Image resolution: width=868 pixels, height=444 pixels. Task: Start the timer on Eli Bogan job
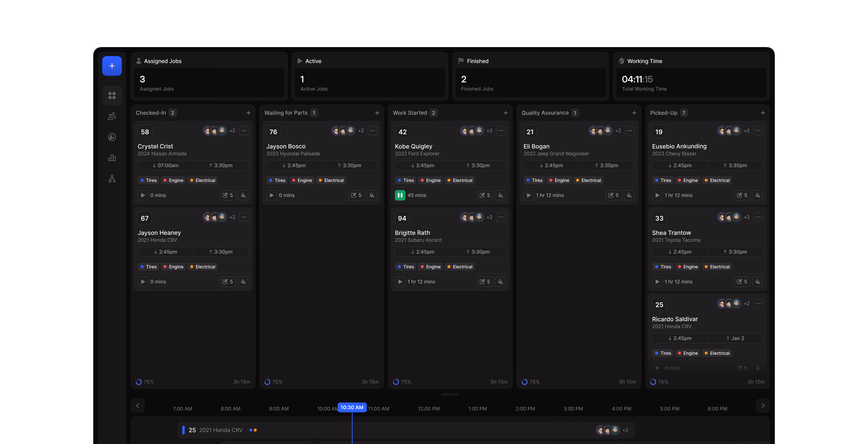pos(529,195)
